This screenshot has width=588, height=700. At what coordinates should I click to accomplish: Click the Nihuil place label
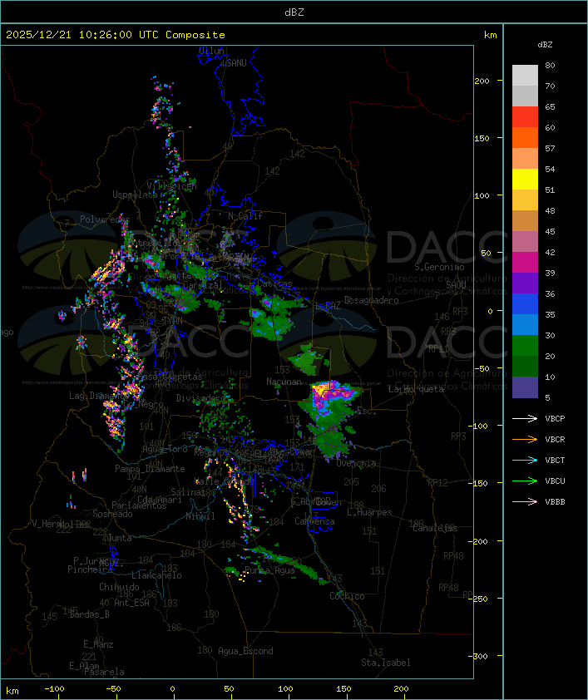[x=200, y=516]
